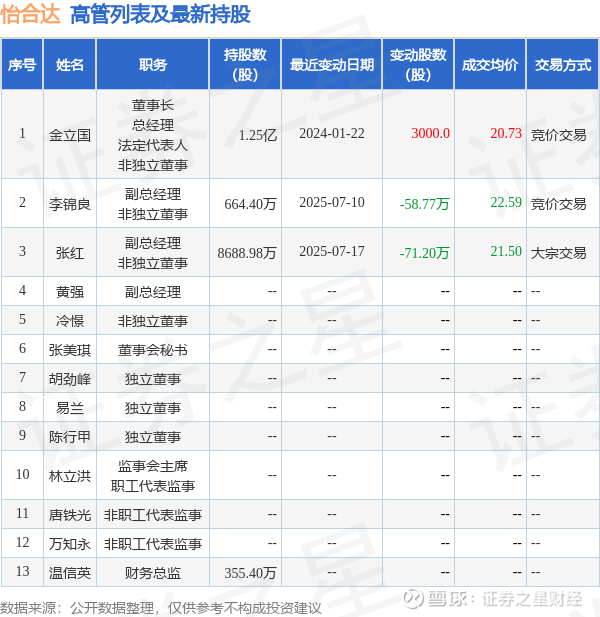Click the name 唐铁光
The width and height of the screenshot is (600, 617).
click(x=70, y=515)
